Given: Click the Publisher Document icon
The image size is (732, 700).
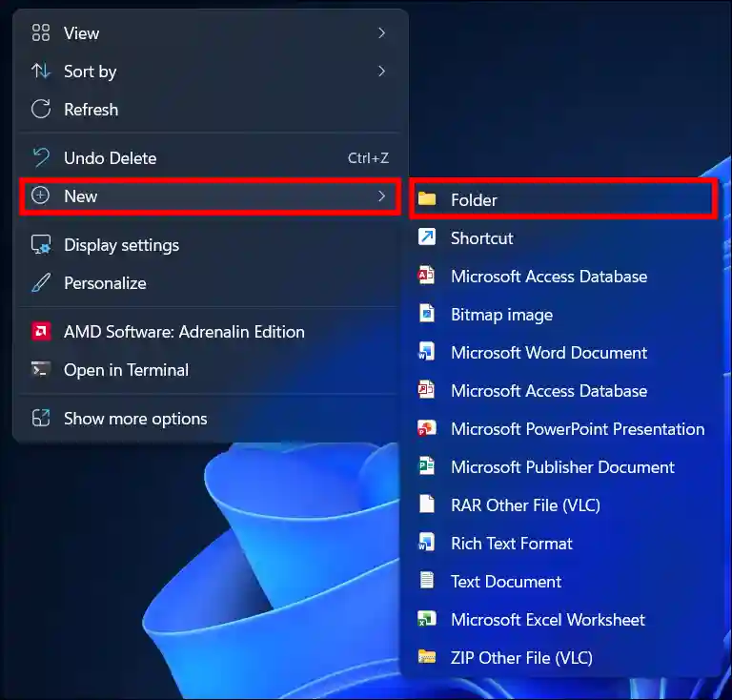Looking at the screenshot, I should [427, 466].
